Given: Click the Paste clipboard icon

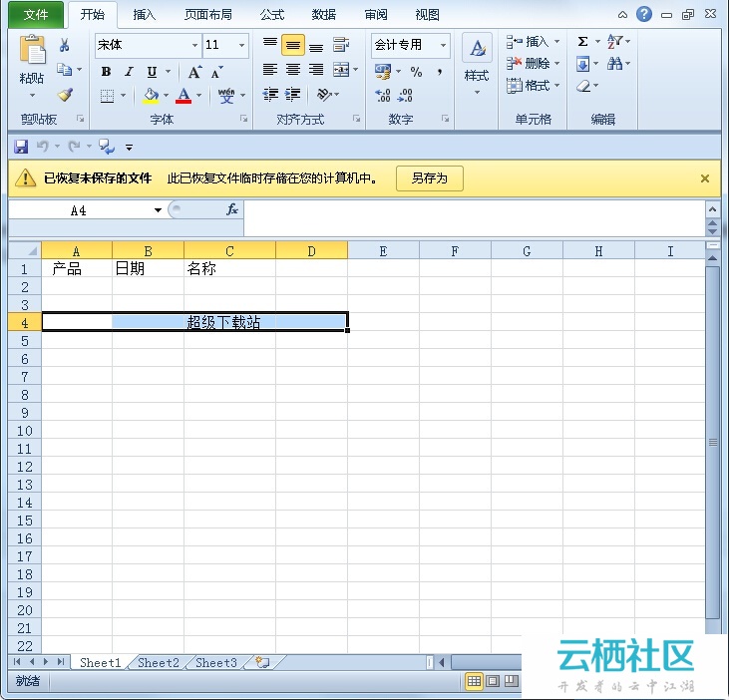Looking at the screenshot, I should click(32, 48).
